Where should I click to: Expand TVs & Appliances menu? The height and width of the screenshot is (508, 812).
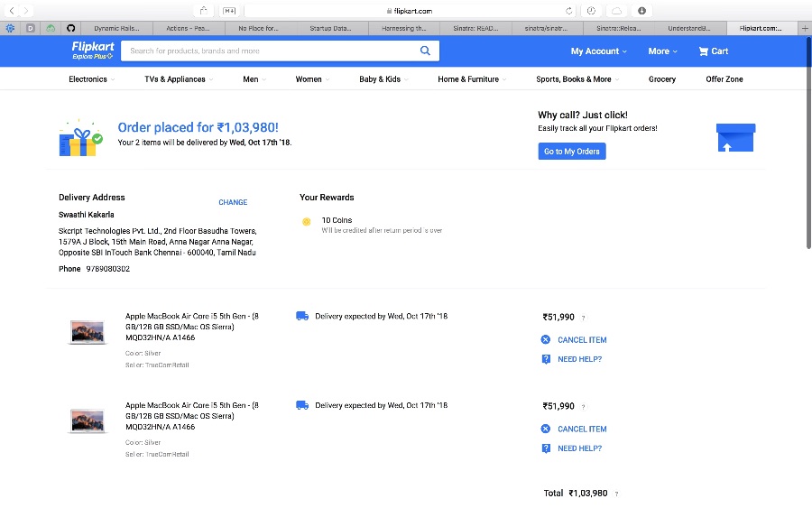pos(179,79)
